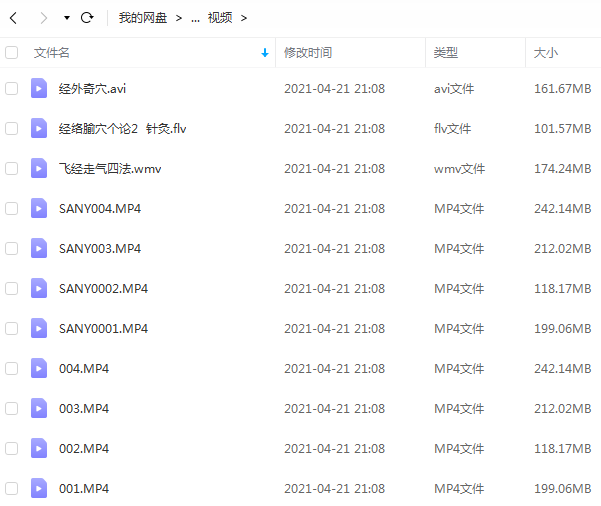Screen dimensions: 601x506
Task: Open the navigation history dropdown arrow
Action: click(x=67, y=18)
